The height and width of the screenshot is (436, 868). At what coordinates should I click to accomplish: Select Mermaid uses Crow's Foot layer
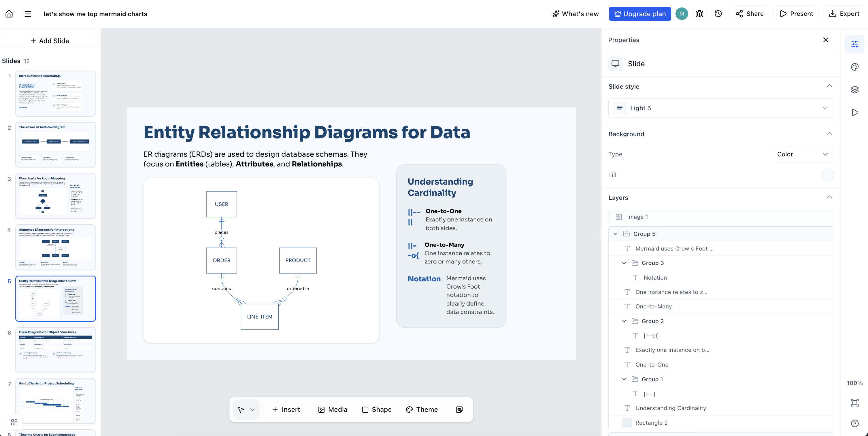pos(721,249)
